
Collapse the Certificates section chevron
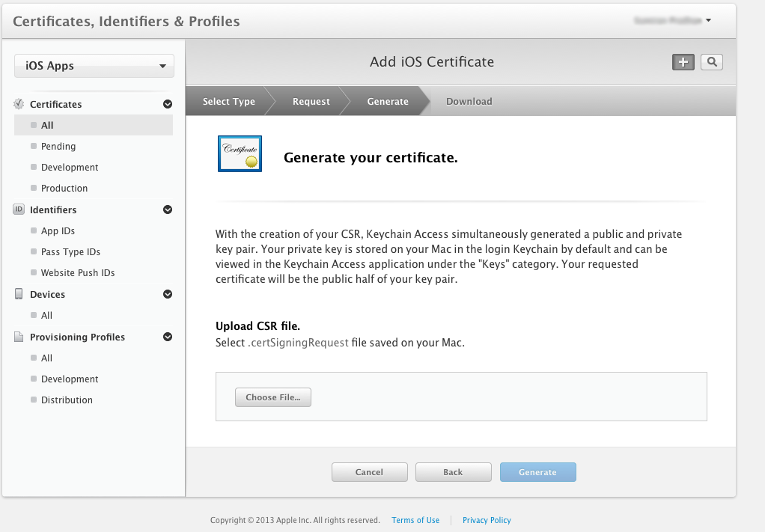pyautogui.click(x=168, y=105)
